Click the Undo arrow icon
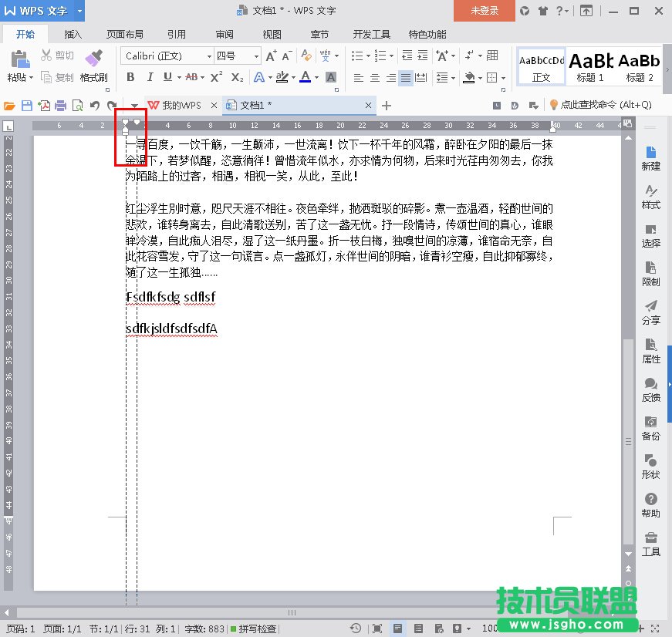Screen dimensions: 672x637 tap(94, 106)
